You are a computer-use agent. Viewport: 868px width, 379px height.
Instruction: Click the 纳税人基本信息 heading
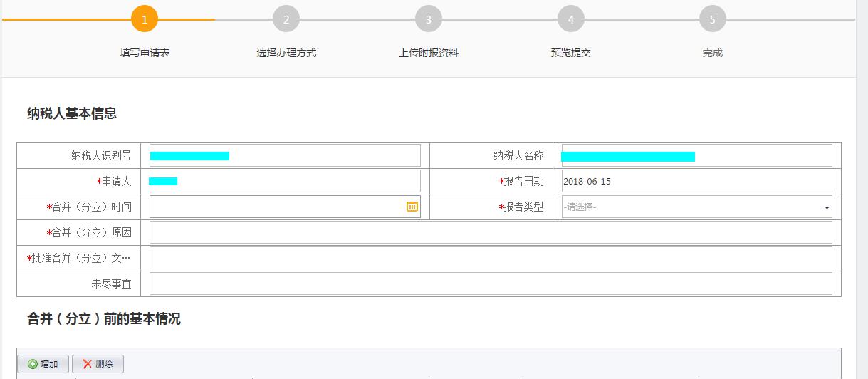coord(72,113)
